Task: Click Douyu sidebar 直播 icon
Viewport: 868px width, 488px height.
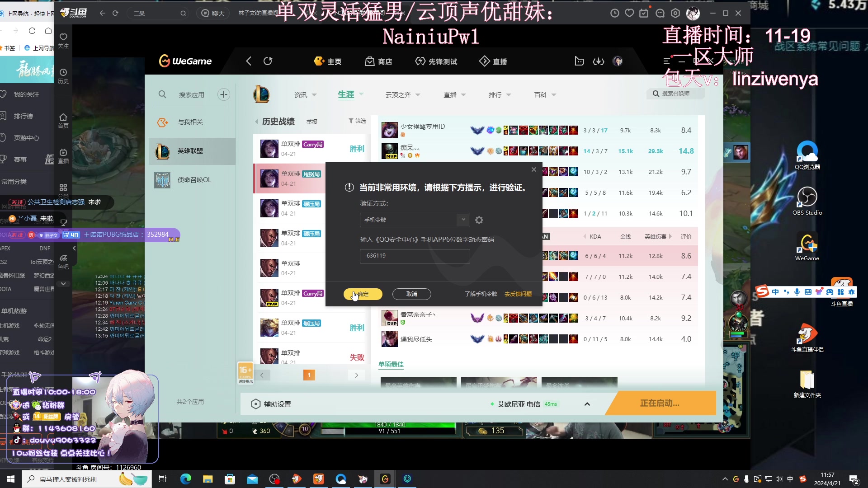Action: click(63, 155)
